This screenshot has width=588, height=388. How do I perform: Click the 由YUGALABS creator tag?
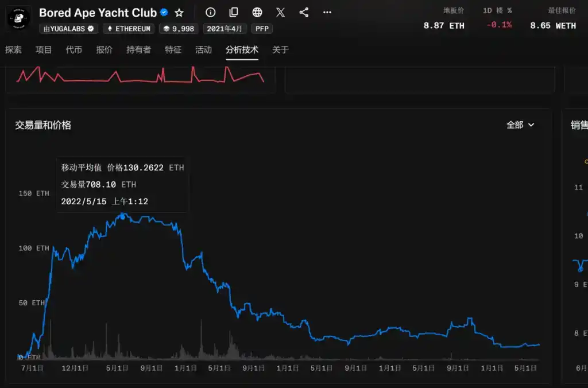[x=69, y=29]
